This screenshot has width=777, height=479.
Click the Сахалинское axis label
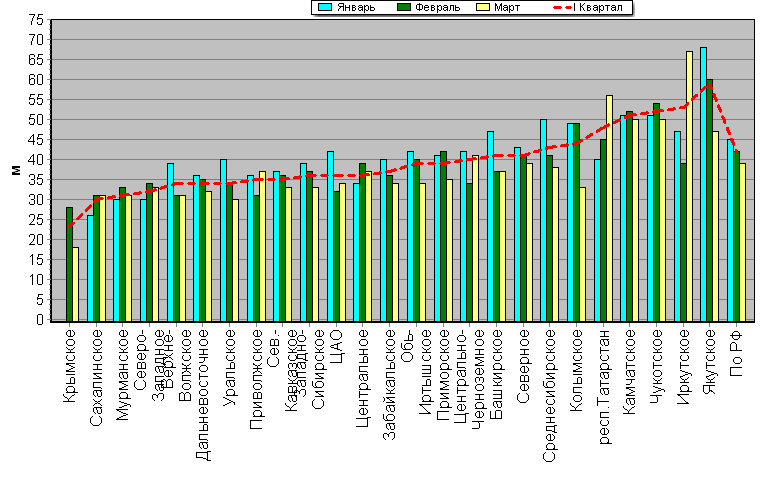(x=96, y=377)
